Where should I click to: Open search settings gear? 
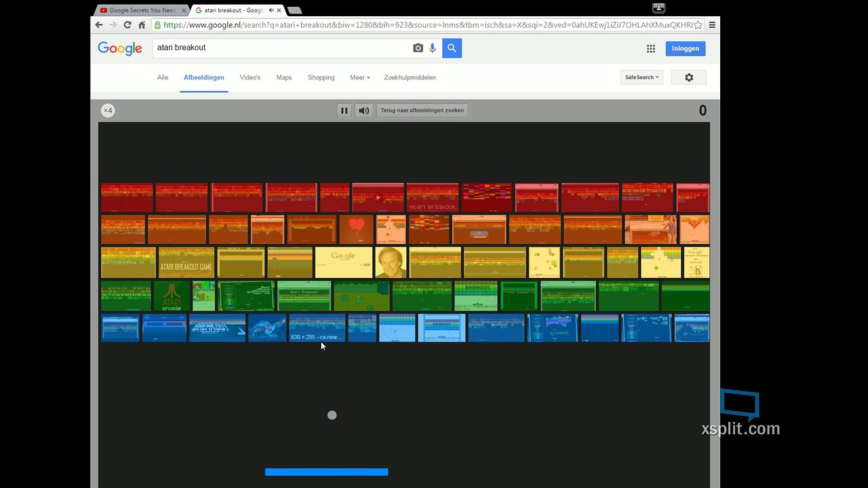(x=689, y=77)
